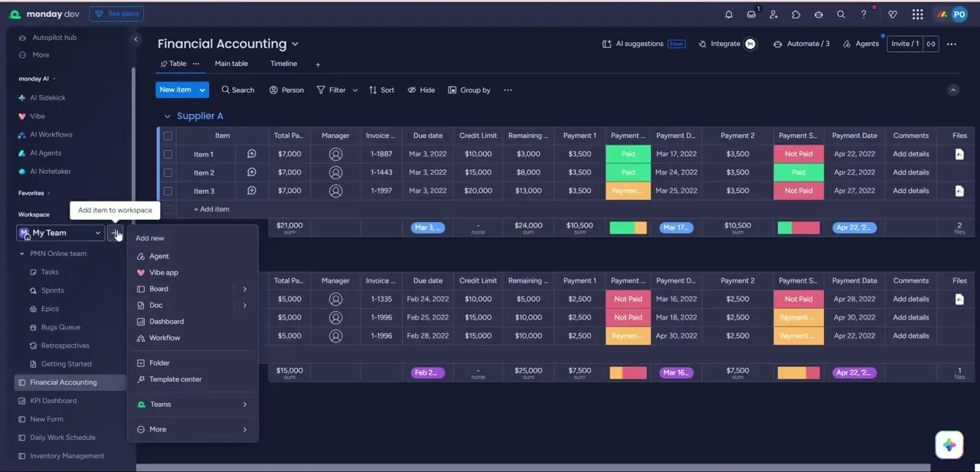
Task: Click the AI assistant sparkle floating button
Action: click(949, 445)
